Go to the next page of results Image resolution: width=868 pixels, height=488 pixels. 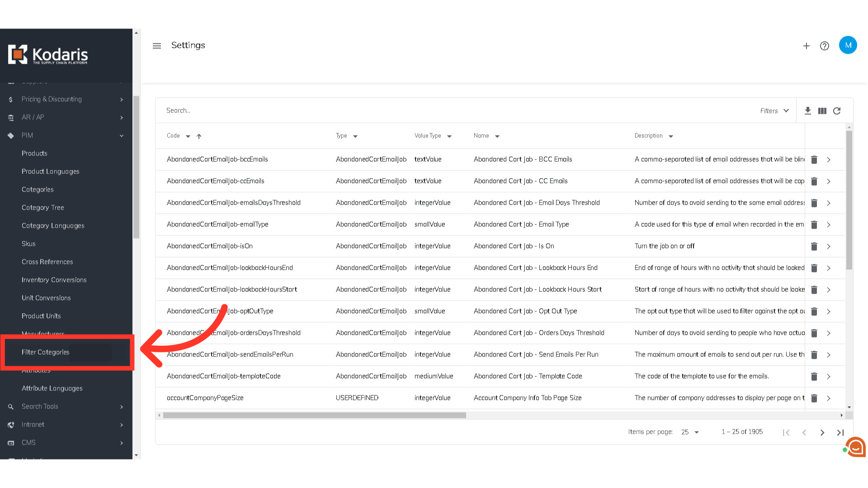tap(822, 432)
